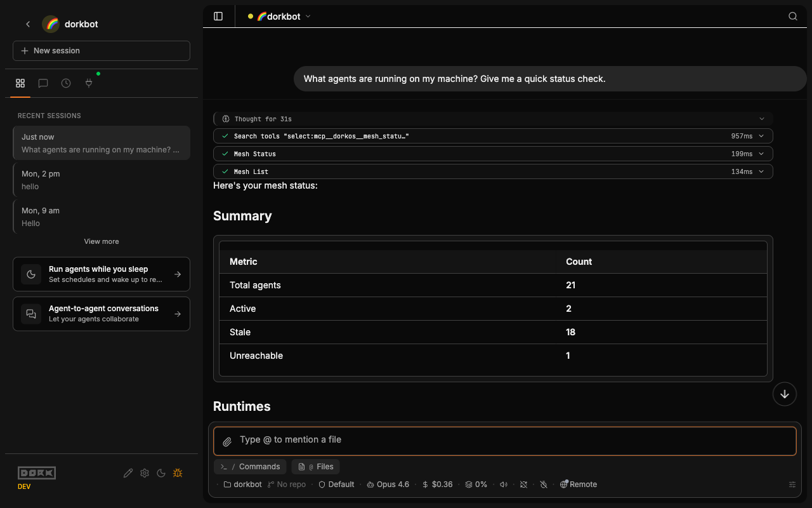The height and width of the screenshot is (508, 812).
Task: Click the dorkbot folder in the status bar
Action: point(243,485)
